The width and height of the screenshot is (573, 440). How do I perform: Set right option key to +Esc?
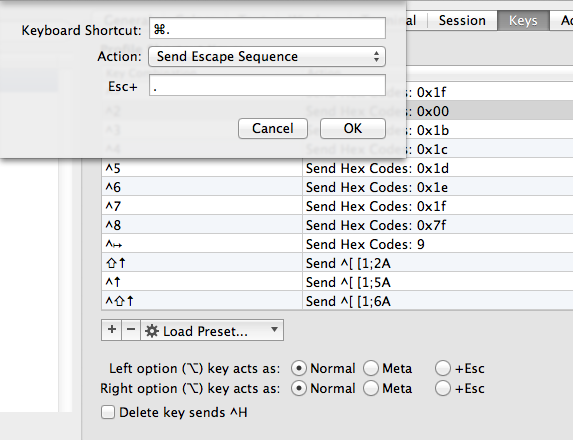[443, 388]
